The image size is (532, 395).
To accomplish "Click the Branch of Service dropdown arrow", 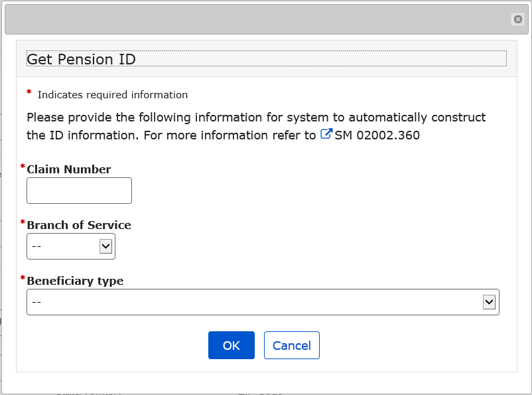I will 105,246.
